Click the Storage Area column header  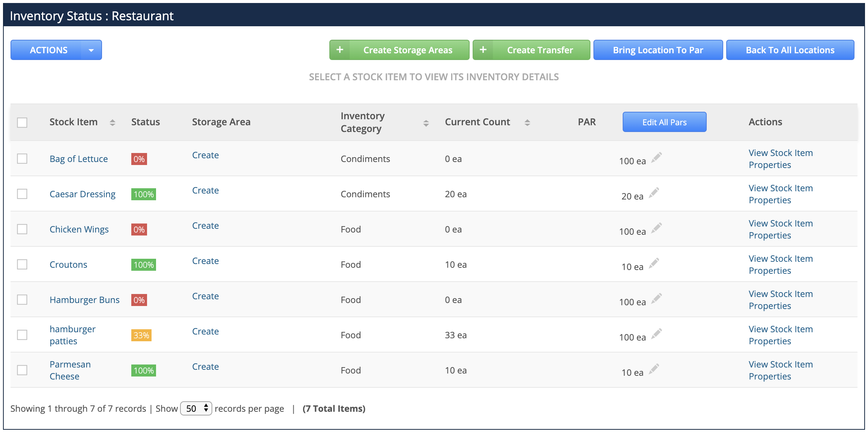point(221,122)
